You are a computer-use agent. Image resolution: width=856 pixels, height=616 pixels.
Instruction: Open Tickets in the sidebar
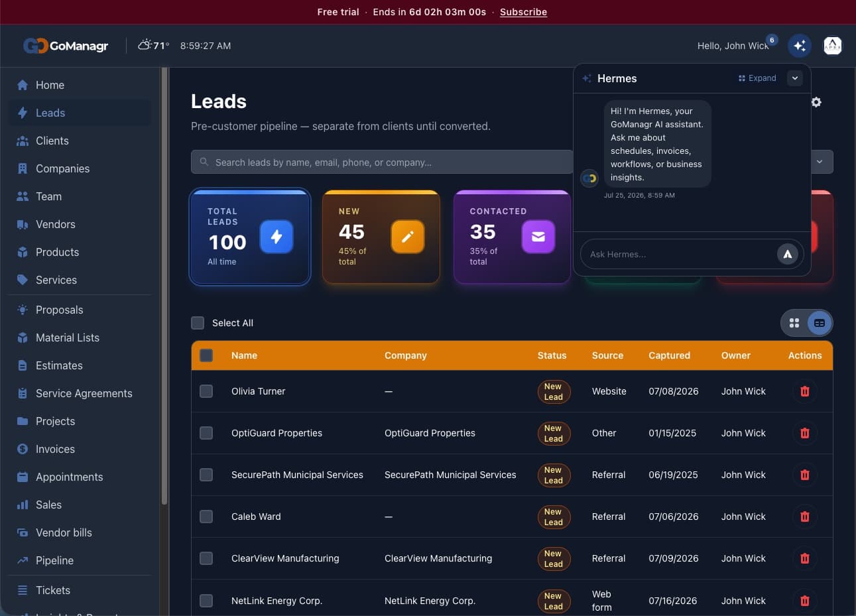(80, 590)
